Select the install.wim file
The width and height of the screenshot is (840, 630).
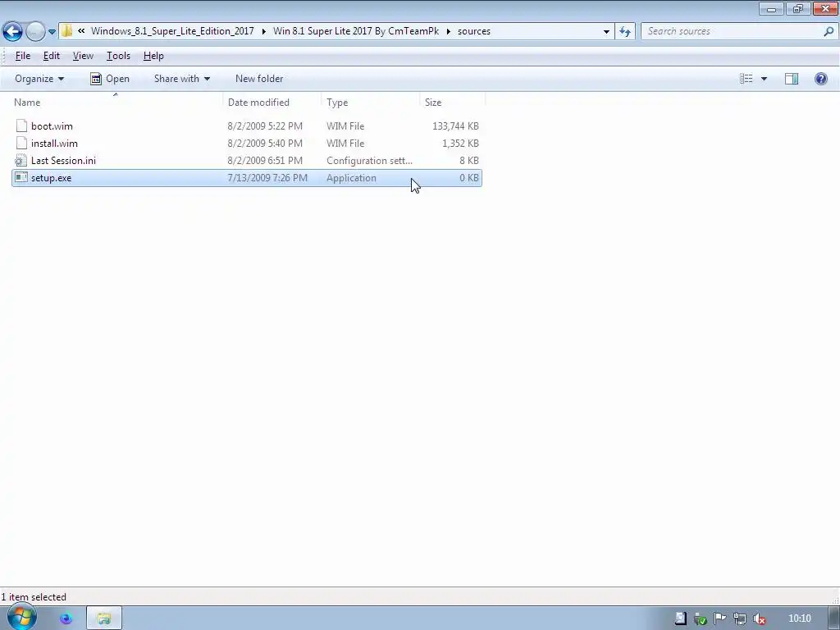pos(246,143)
